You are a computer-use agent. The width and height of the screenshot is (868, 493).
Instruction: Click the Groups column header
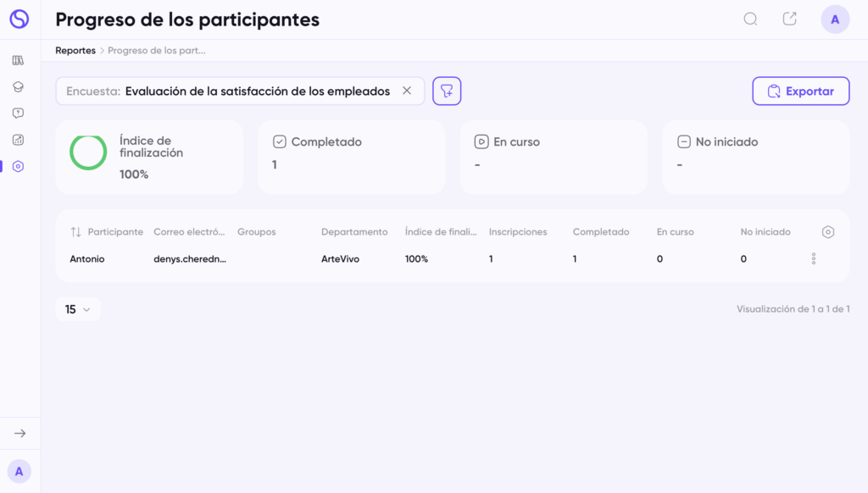(x=256, y=232)
